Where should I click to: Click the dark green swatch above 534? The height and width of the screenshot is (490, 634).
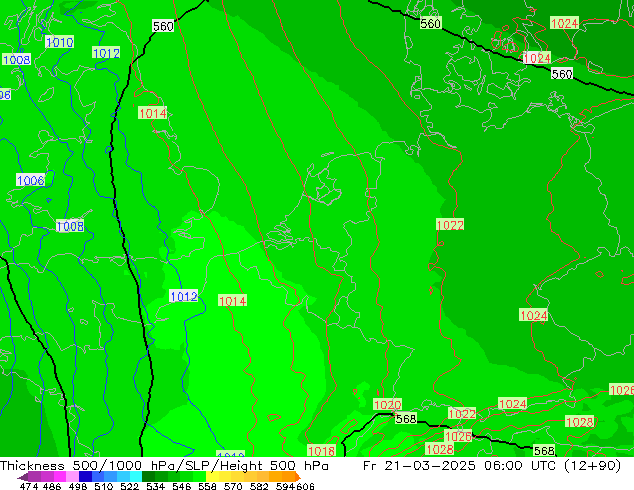click(148, 476)
